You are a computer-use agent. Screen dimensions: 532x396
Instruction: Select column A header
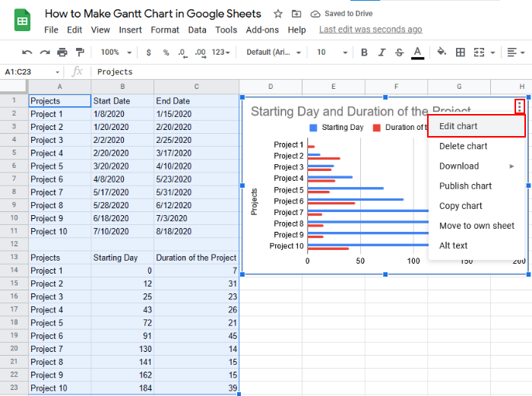click(59, 87)
